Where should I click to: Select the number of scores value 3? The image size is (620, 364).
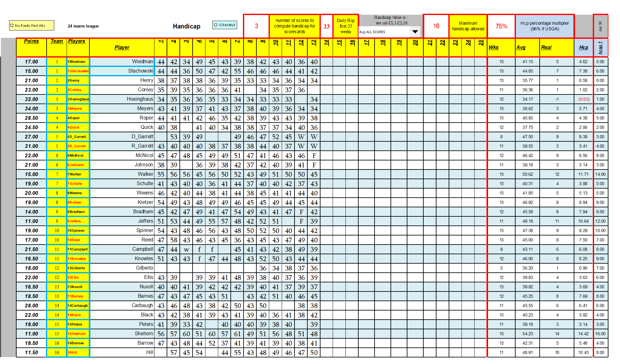click(x=256, y=26)
